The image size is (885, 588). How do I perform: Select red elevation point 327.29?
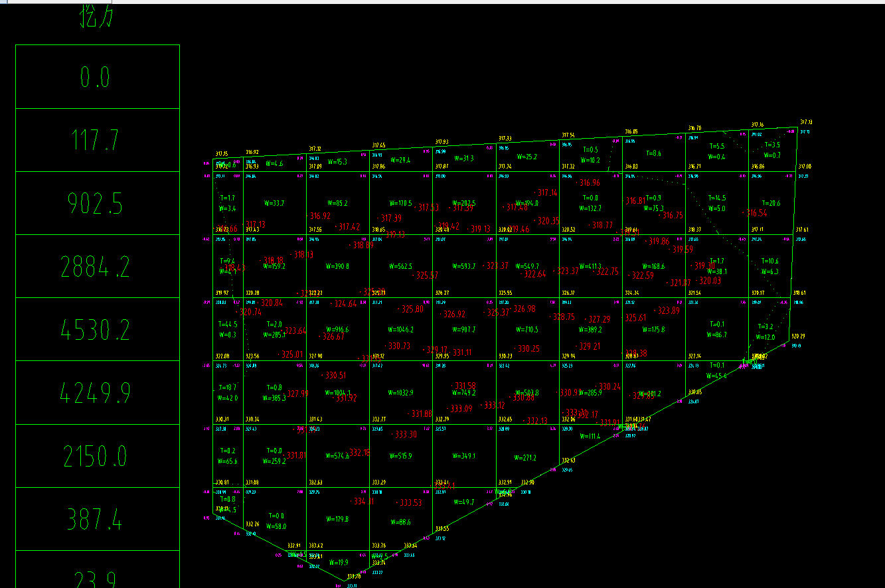tap(598, 320)
